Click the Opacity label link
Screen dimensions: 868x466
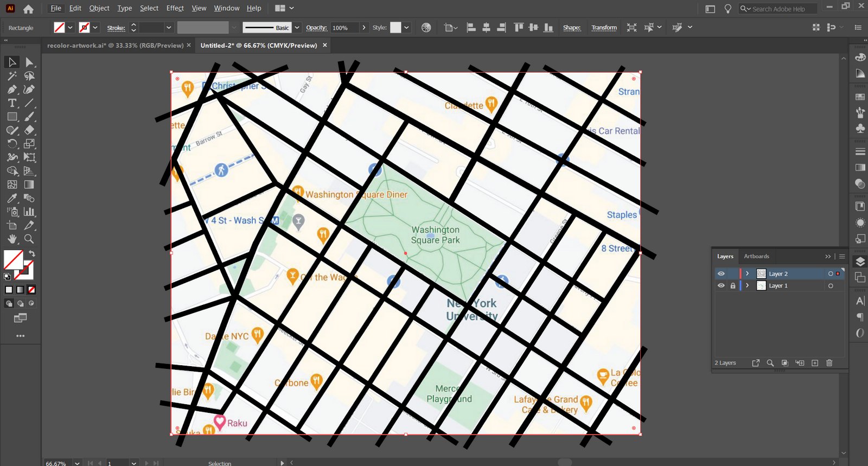316,28
